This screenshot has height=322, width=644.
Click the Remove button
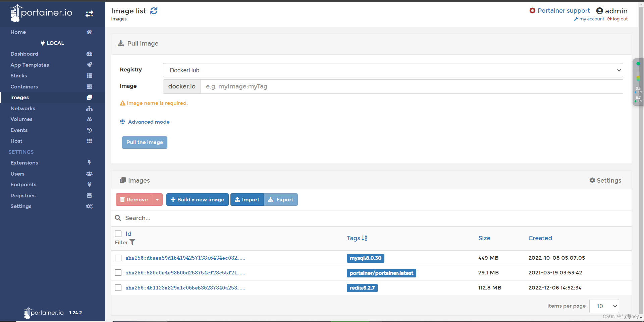134,200
